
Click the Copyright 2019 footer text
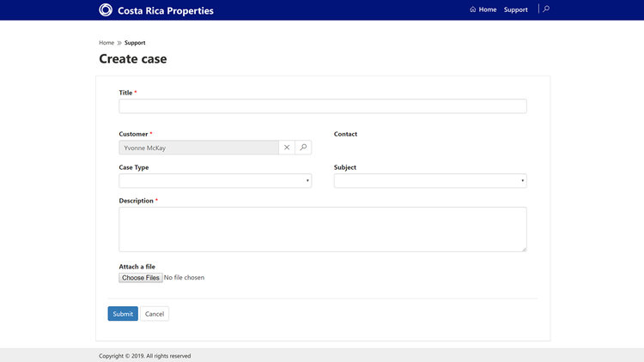(145, 356)
